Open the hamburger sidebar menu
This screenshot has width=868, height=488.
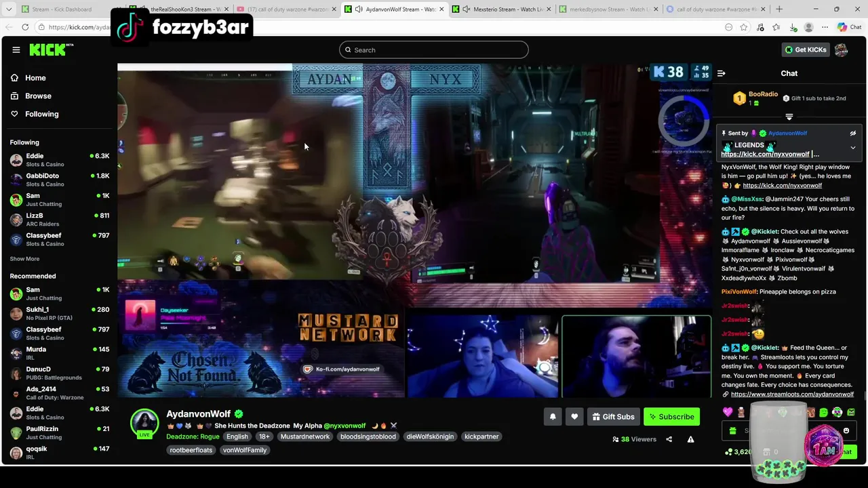click(x=16, y=50)
